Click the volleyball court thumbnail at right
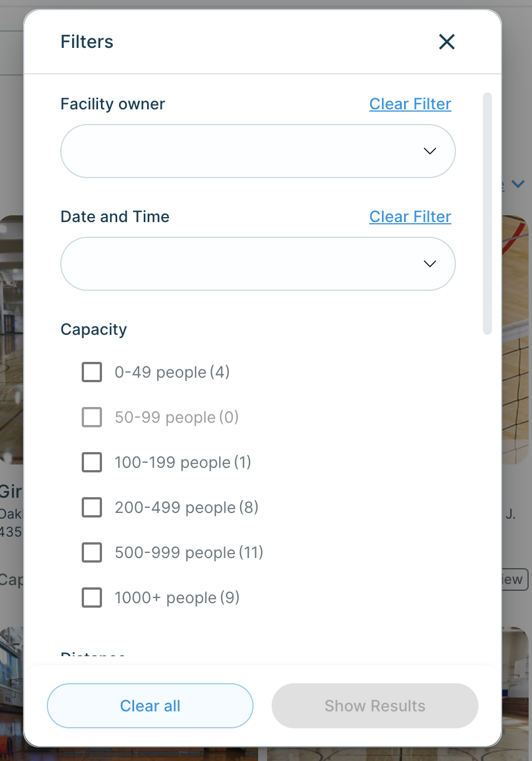 click(x=515, y=340)
